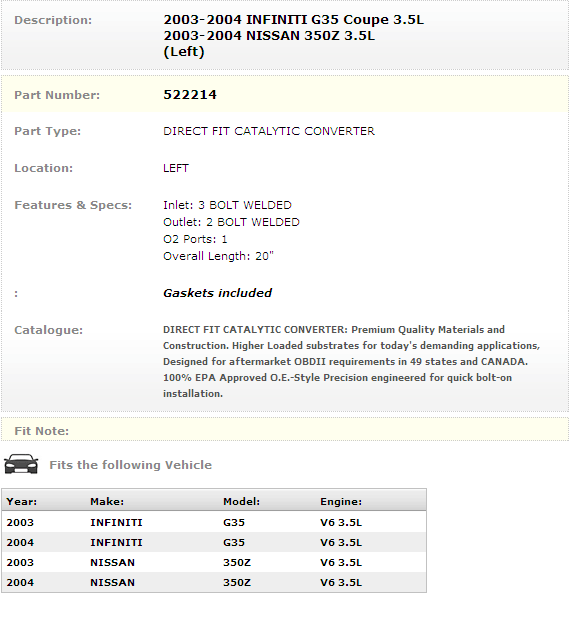Click the O2 Ports: 1 spec

[195, 239]
